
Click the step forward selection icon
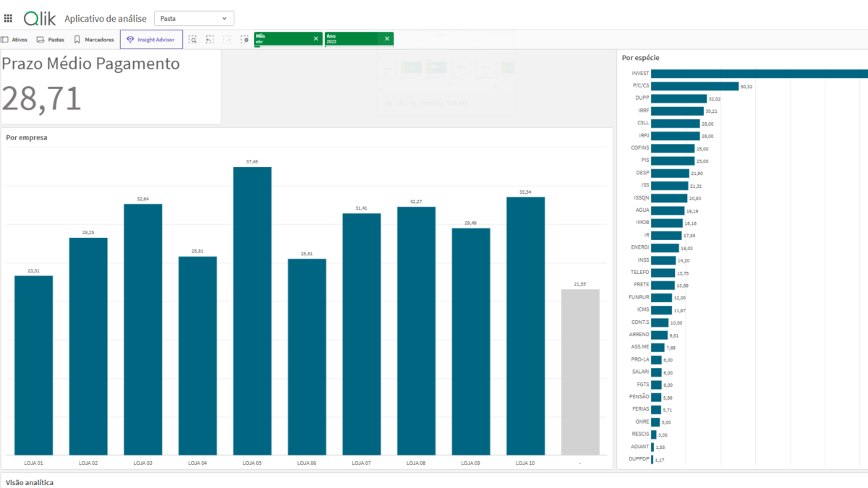click(227, 40)
